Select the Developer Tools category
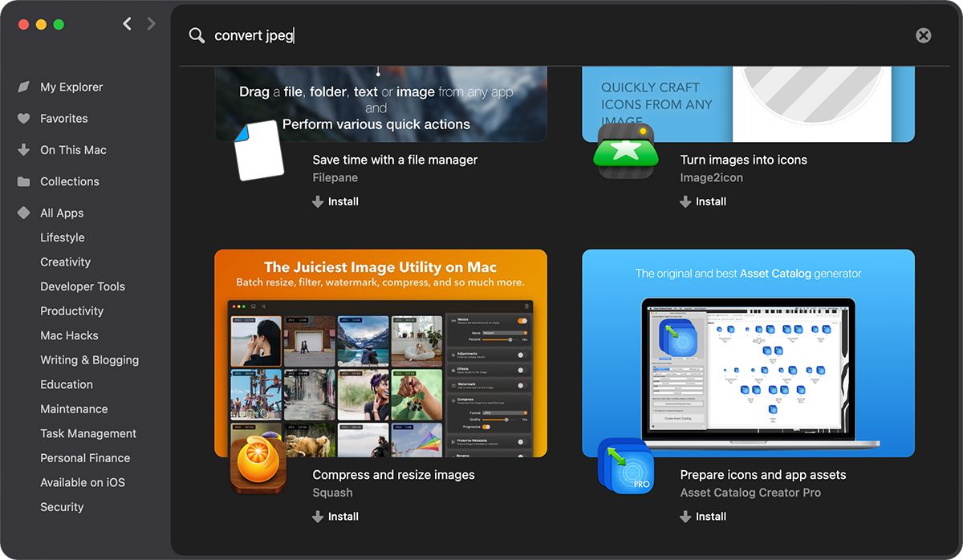The width and height of the screenshot is (963, 560). tap(83, 286)
